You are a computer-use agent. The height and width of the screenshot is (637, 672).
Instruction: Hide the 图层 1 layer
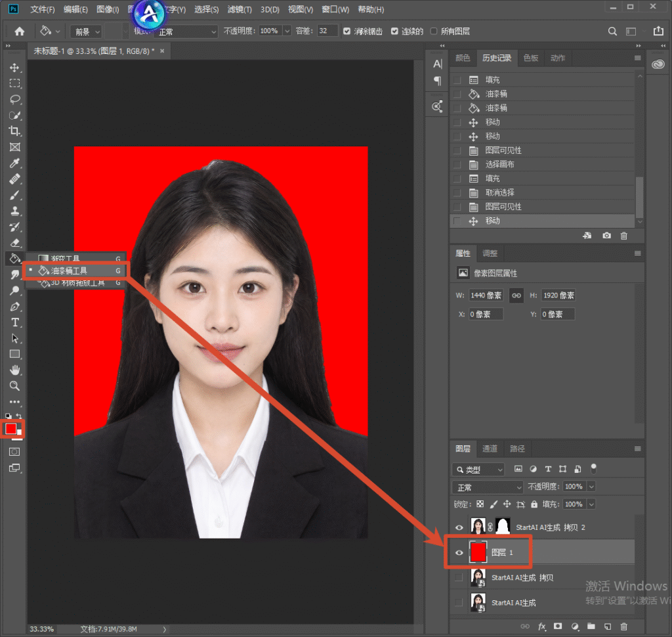pyautogui.click(x=459, y=552)
